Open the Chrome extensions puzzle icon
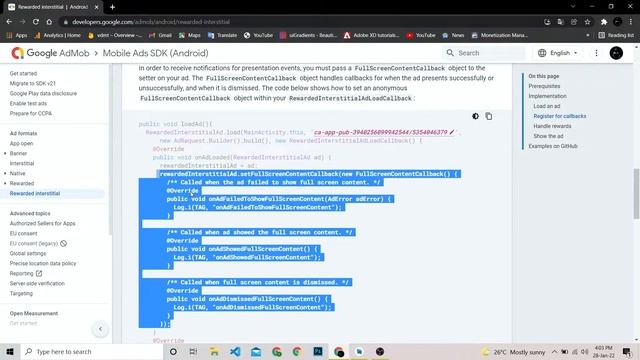This screenshot has height=360, width=640. click(604, 22)
